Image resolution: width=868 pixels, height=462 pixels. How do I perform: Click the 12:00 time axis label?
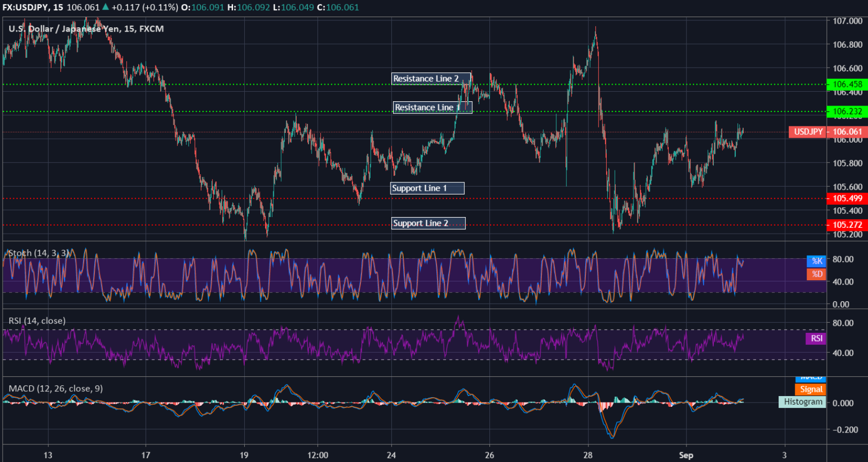click(x=318, y=455)
